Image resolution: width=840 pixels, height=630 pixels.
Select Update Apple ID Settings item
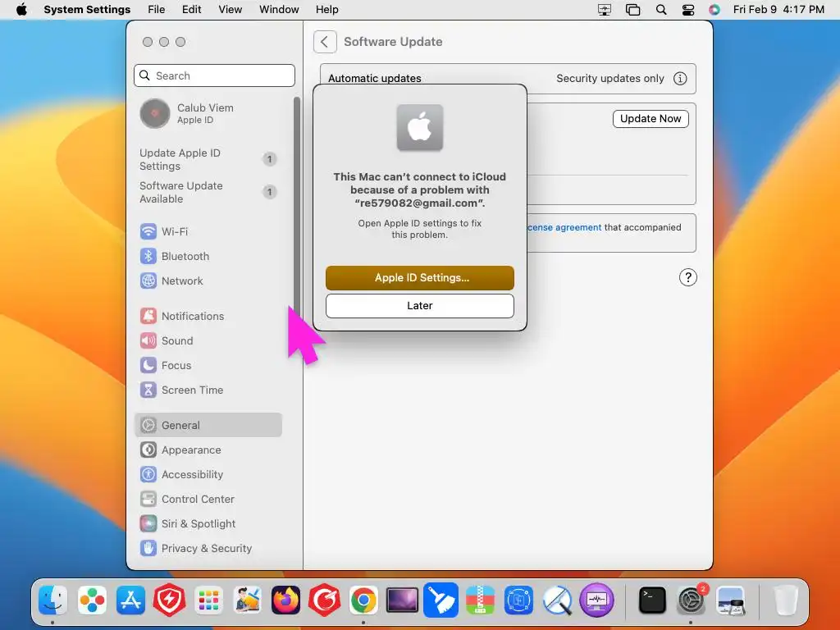click(x=209, y=160)
